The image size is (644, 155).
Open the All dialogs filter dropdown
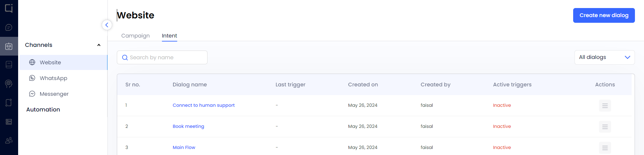[x=604, y=57]
